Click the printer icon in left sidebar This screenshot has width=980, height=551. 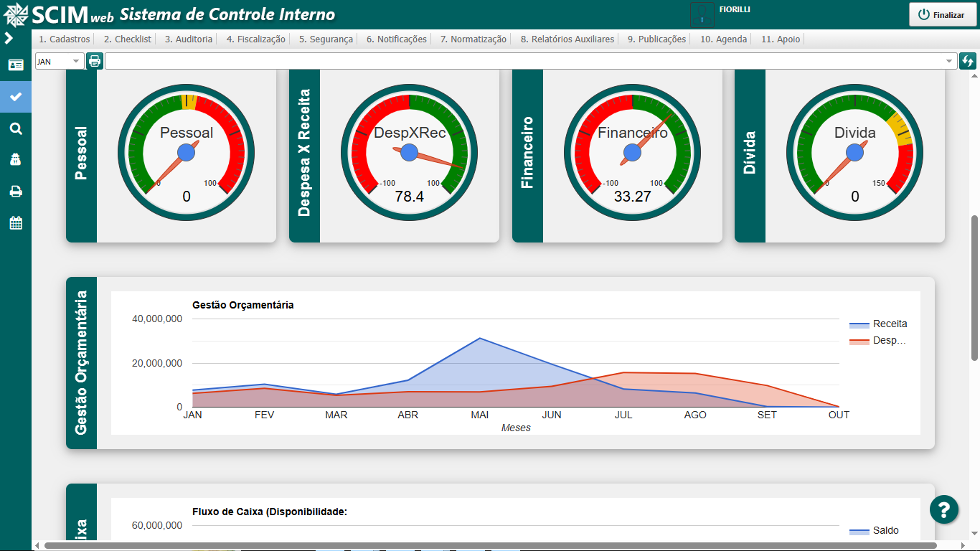pos(16,191)
